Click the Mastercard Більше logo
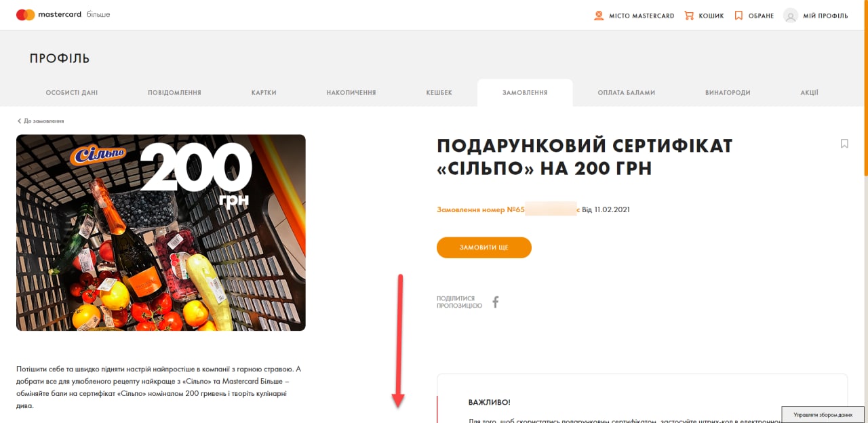868x423 pixels. [x=63, y=15]
